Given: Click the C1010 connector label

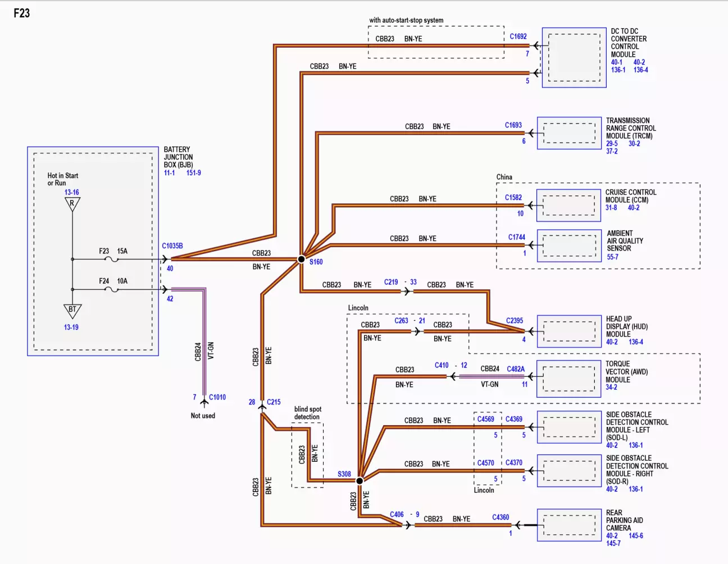Looking at the screenshot, I should 217,397.
